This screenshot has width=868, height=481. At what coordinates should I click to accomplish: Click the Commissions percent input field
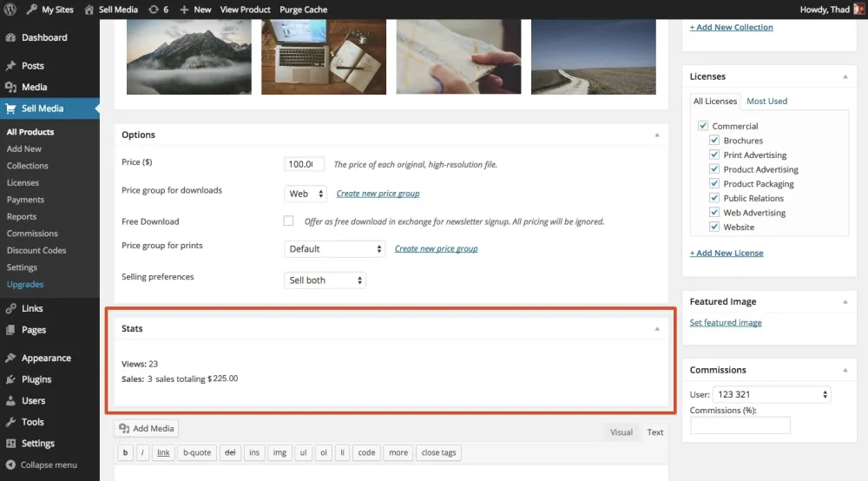click(x=740, y=425)
